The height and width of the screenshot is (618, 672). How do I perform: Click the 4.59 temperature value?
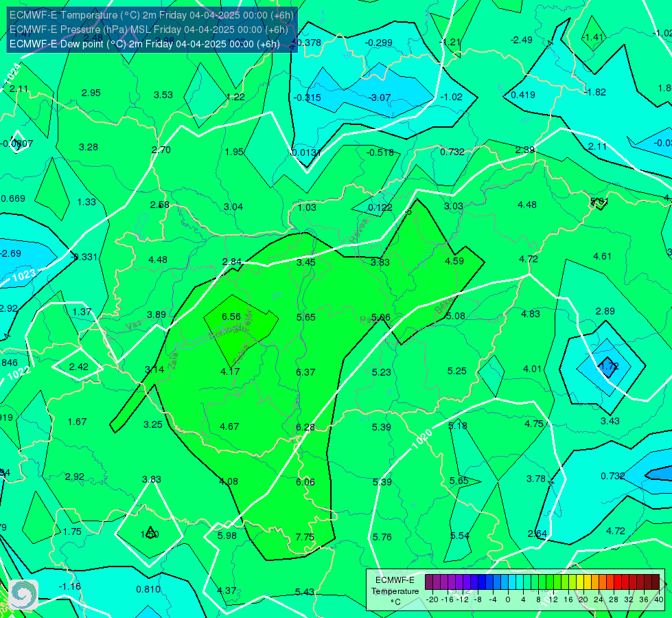454,261
